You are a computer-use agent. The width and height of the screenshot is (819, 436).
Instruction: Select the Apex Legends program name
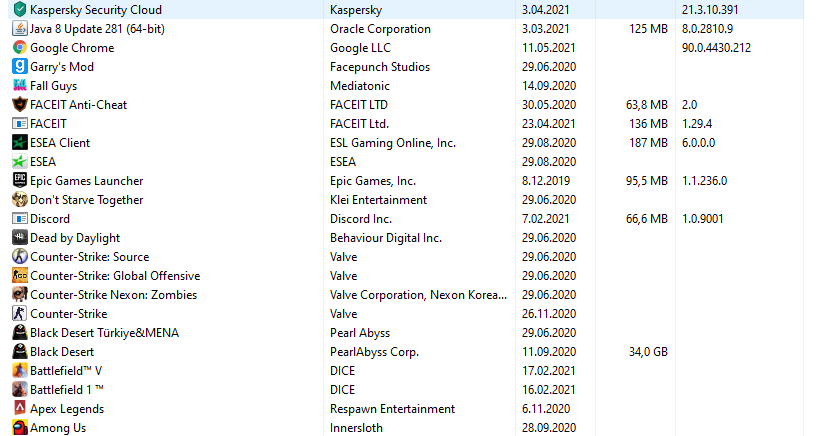pyautogui.click(x=67, y=409)
